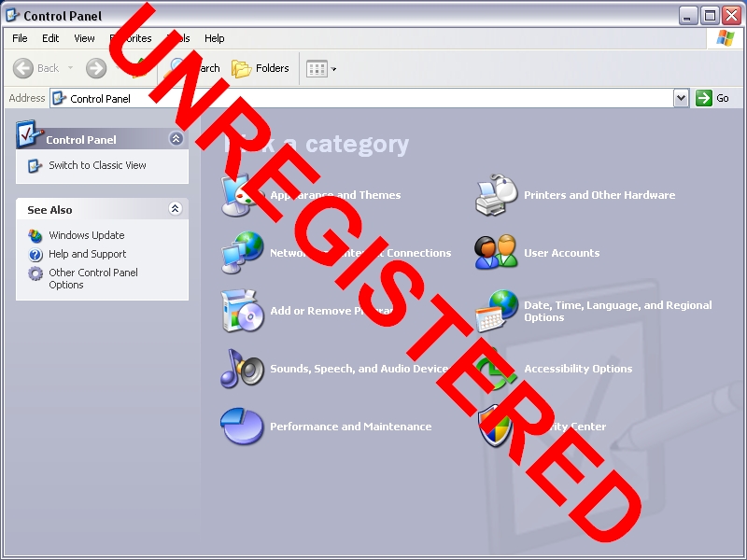
Task: Click the Windows flag logo in menu bar
Action: (726, 37)
